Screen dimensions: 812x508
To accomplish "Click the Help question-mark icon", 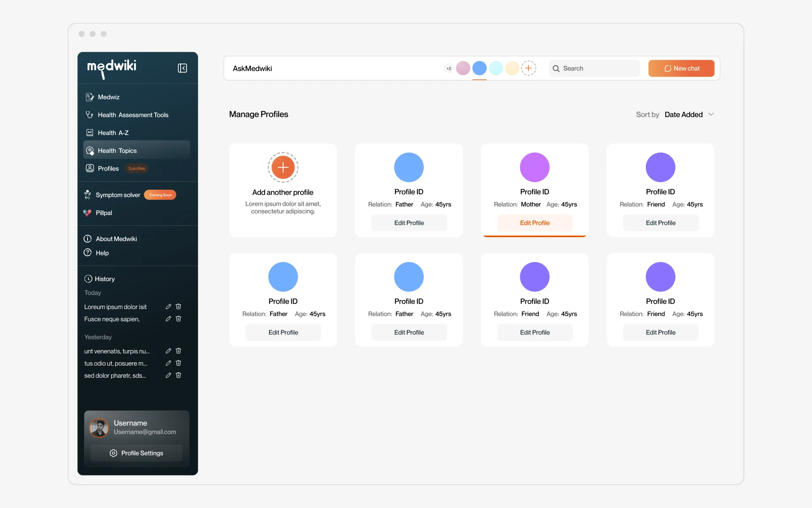I will click(x=88, y=253).
